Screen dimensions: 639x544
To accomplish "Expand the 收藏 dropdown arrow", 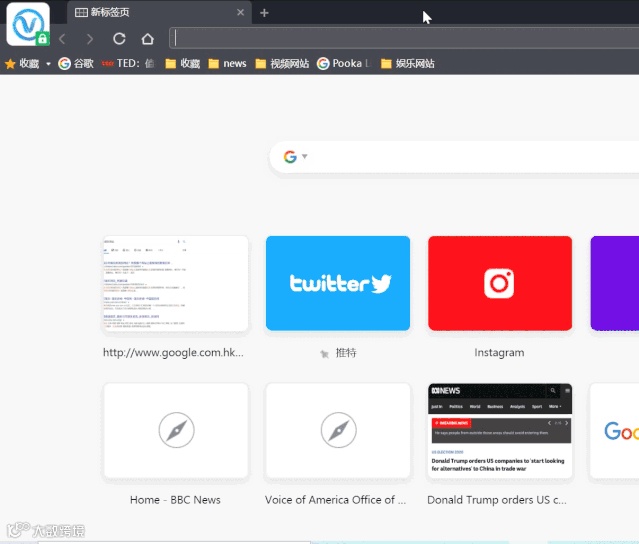I will (x=48, y=64).
